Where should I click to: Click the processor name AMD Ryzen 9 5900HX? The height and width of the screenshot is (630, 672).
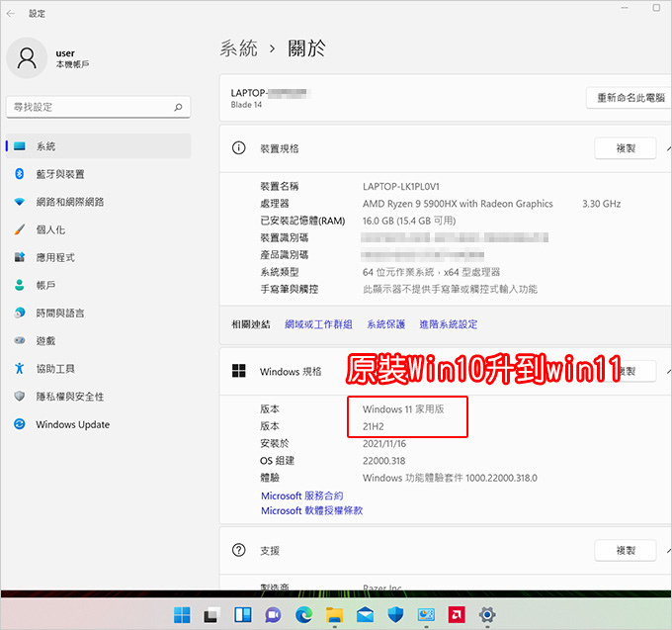(x=458, y=204)
